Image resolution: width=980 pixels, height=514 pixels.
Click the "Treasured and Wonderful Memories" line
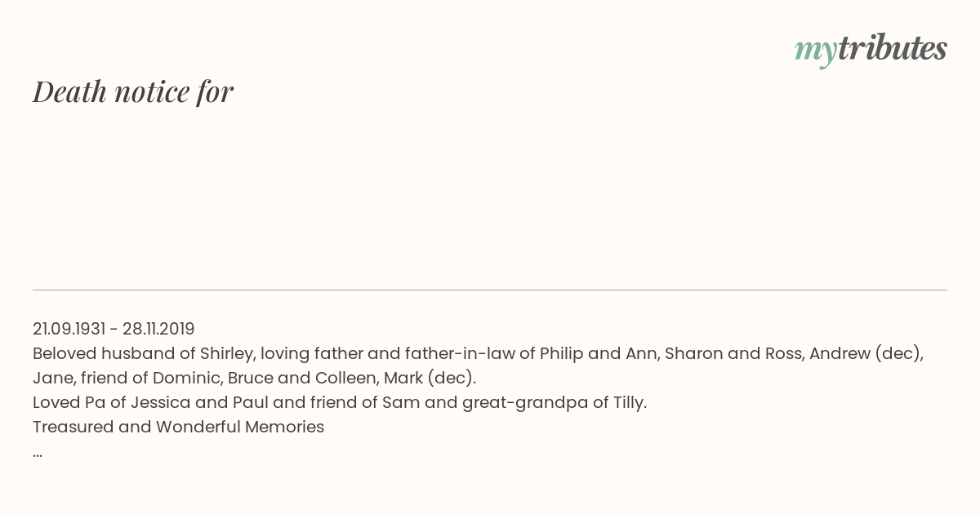179,427
